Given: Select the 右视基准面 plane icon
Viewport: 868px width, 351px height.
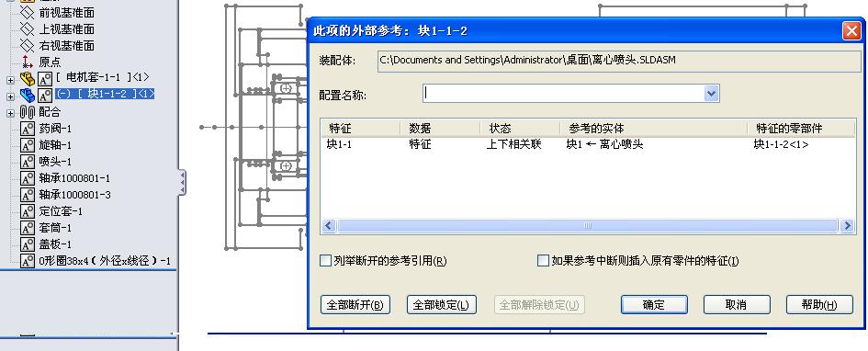Looking at the screenshot, I should tap(28, 45).
